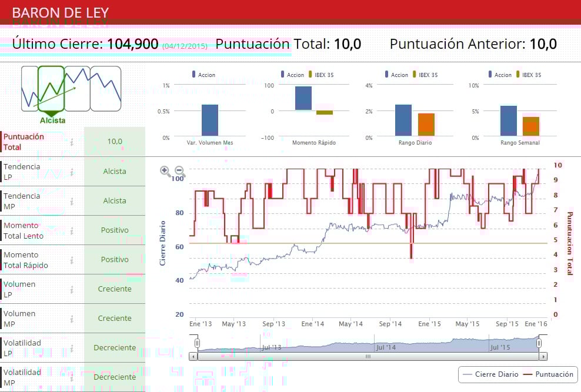
Task: Toggle IBEX 35 legend in Momento Rápido chart
Action: click(321, 75)
